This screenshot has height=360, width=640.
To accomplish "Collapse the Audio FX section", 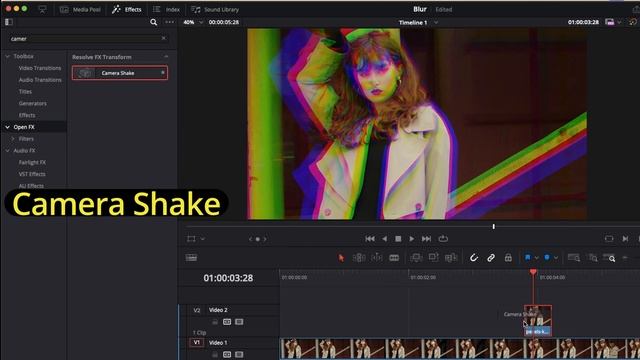I will tap(7, 151).
